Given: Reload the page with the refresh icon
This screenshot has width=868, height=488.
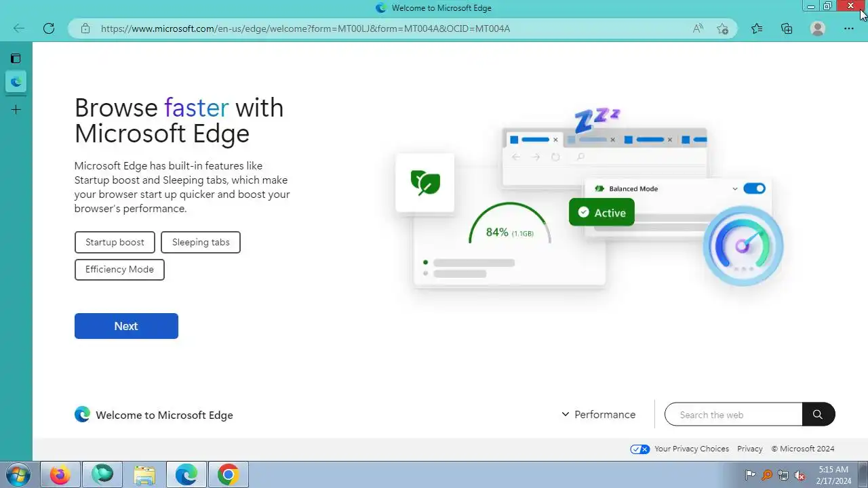Looking at the screenshot, I should pyautogui.click(x=49, y=28).
